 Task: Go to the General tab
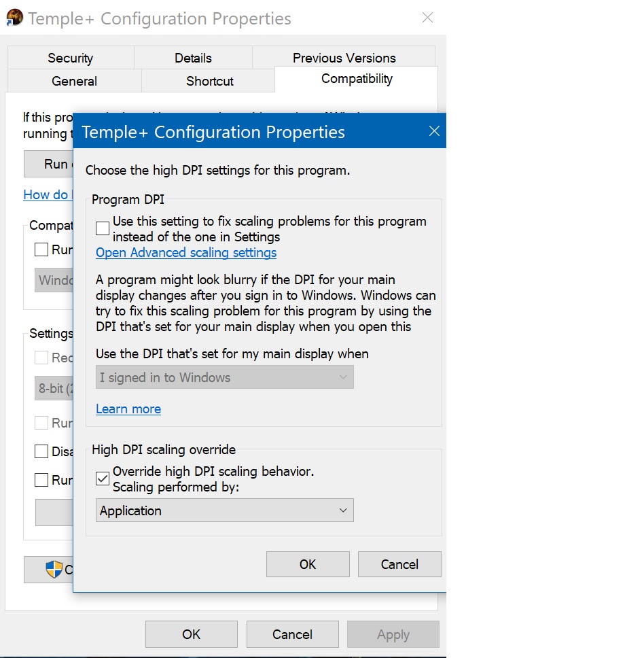tap(74, 81)
